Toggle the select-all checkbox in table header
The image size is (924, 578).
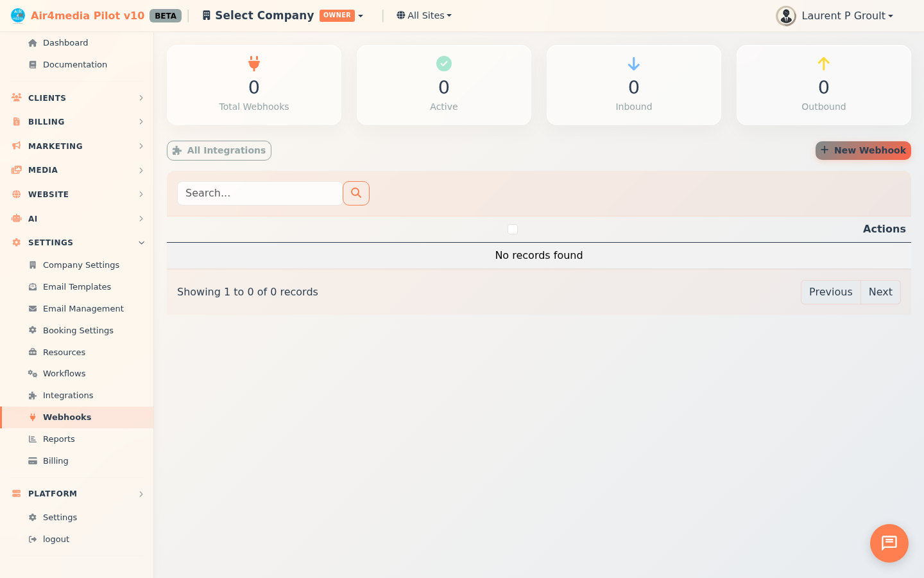[512, 229]
